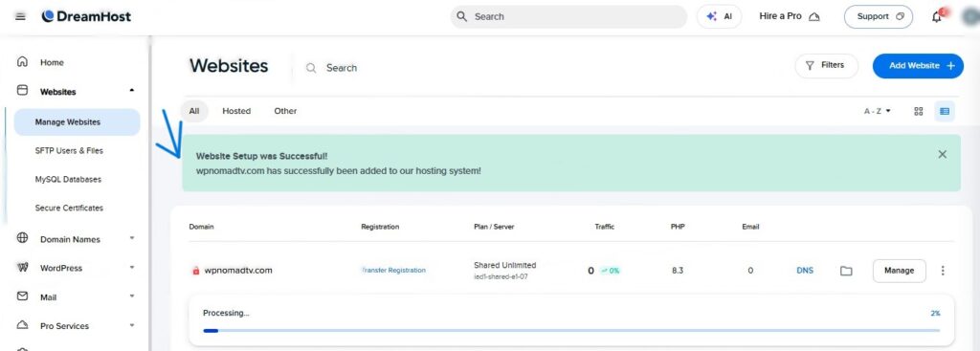Dismiss the Website Setup success banner
The width and height of the screenshot is (980, 351).
click(x=943, y=154)
